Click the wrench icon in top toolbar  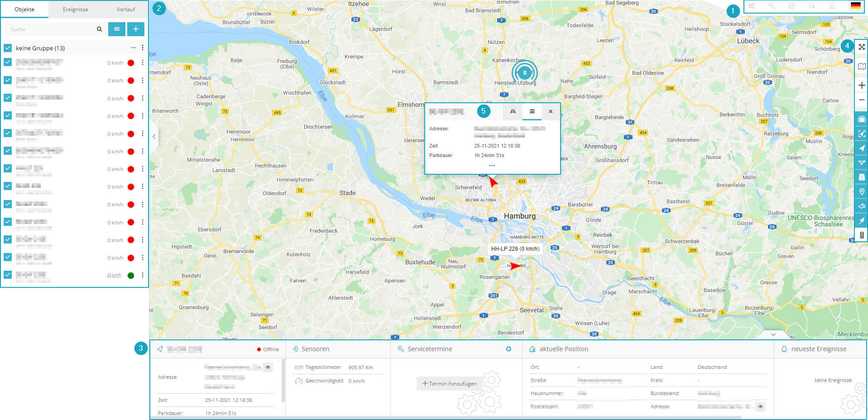tap(772, 6)
